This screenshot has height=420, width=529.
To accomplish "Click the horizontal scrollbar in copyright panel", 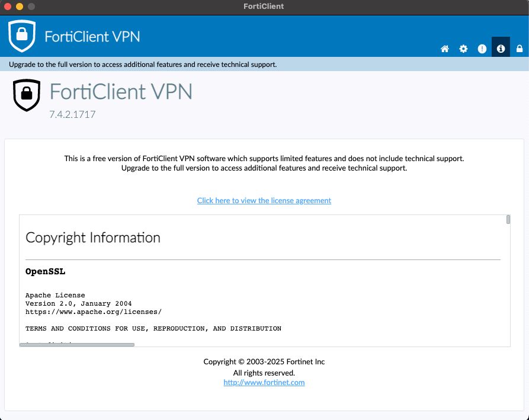I will (77, 344).
